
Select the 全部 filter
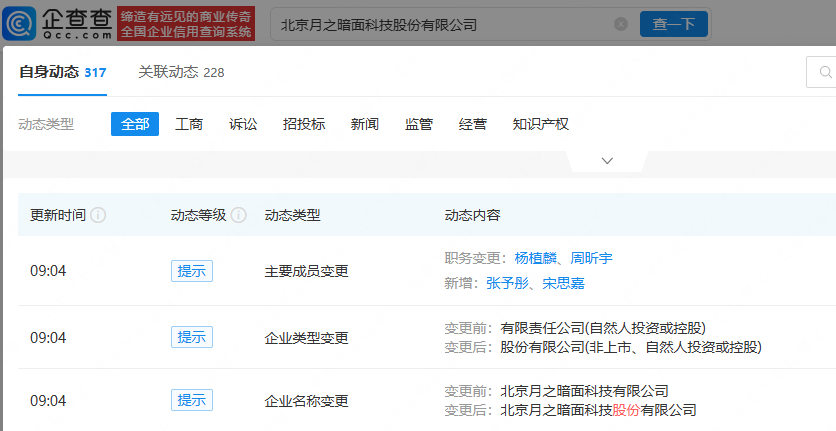coord(135,124)
